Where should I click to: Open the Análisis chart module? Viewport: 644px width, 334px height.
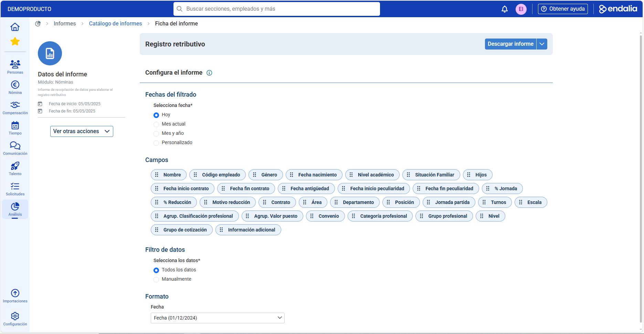pyautogui.click(x=15, y=209)
